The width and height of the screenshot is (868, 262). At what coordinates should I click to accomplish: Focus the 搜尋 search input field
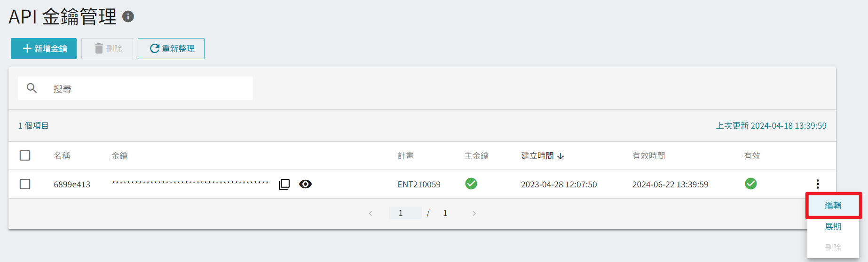[135, 88]
